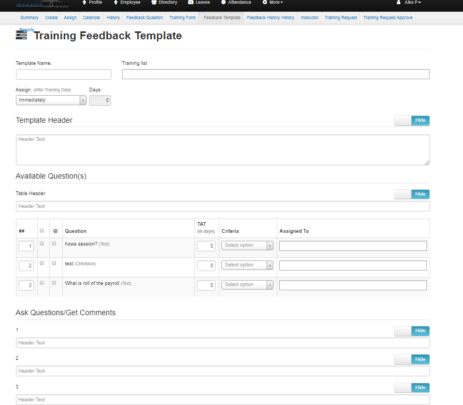This screenshot has width=463, height=405.
Task: Click the TAT field for 'hows session?'
Action: pos(206,246)
